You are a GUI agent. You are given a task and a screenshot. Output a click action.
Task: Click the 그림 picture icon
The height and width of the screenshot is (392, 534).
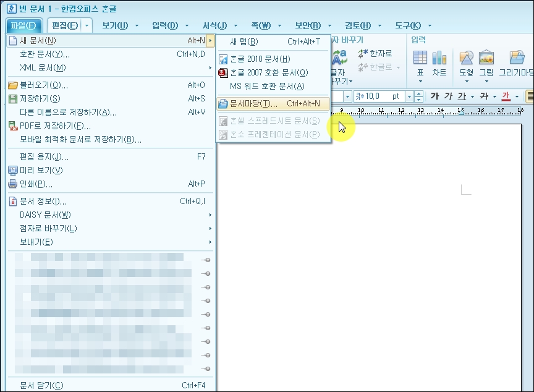[x=486, y=58]
